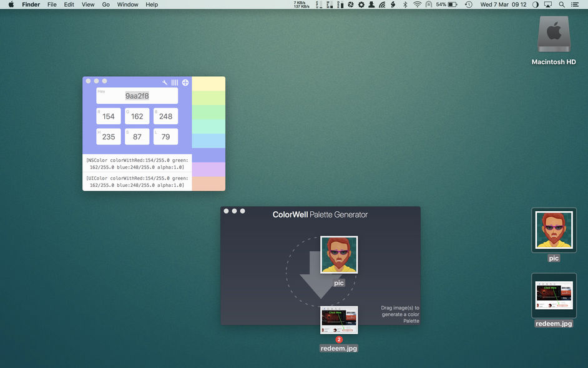
Task: Choose the peach color swatch
Action: click(x=208, y=184)
